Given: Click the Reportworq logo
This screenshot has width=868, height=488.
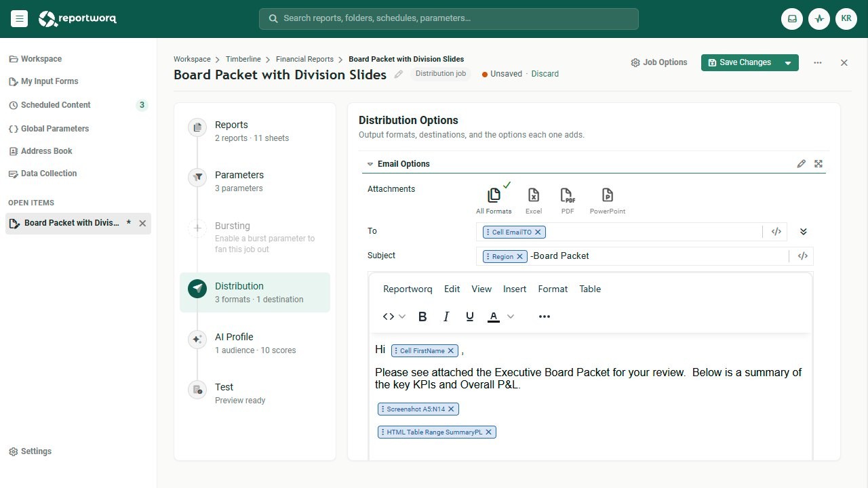Looking at the screenshot, I should pos(77,19).
